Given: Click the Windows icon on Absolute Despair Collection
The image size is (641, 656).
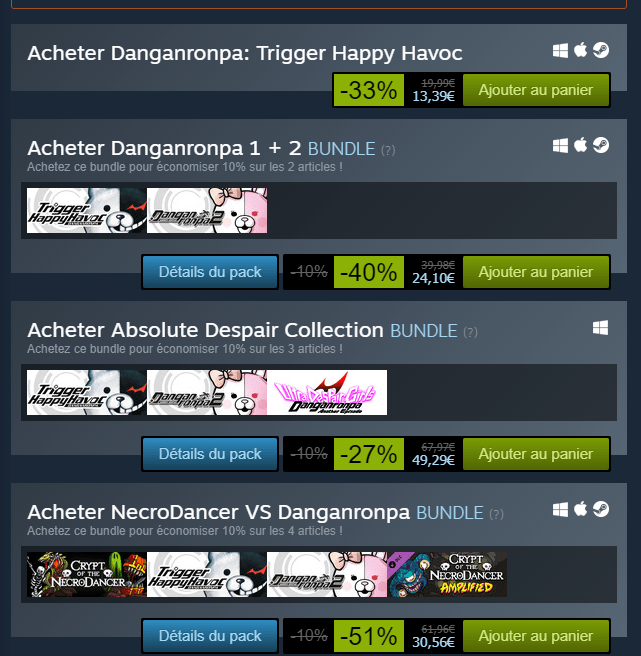Looking at the screenshot, I should tap(600, 328).
